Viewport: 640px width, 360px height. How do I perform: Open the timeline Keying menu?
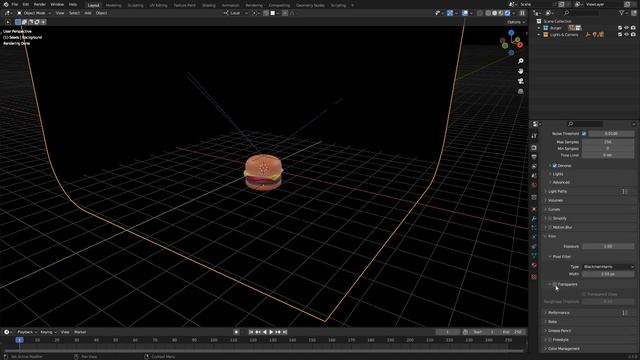[48, 332]
